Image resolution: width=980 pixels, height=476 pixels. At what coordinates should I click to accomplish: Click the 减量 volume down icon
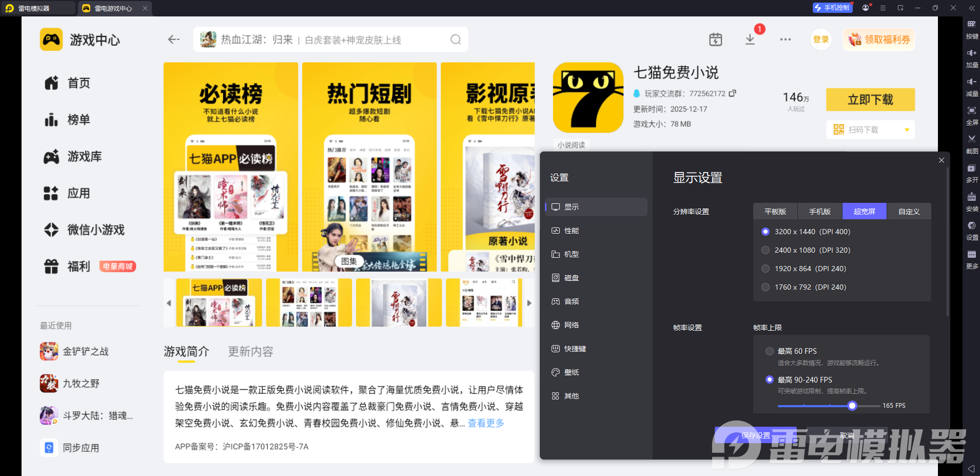tap(972, 87)
